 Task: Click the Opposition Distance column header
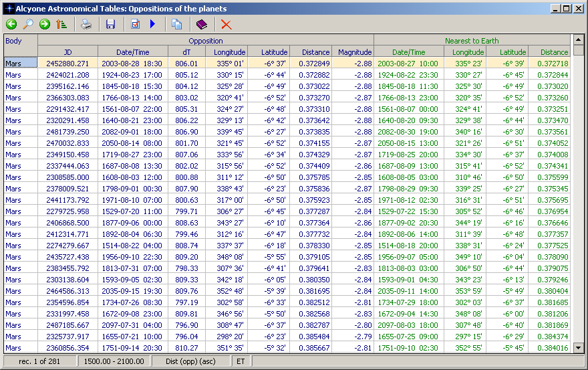[315, 52]
